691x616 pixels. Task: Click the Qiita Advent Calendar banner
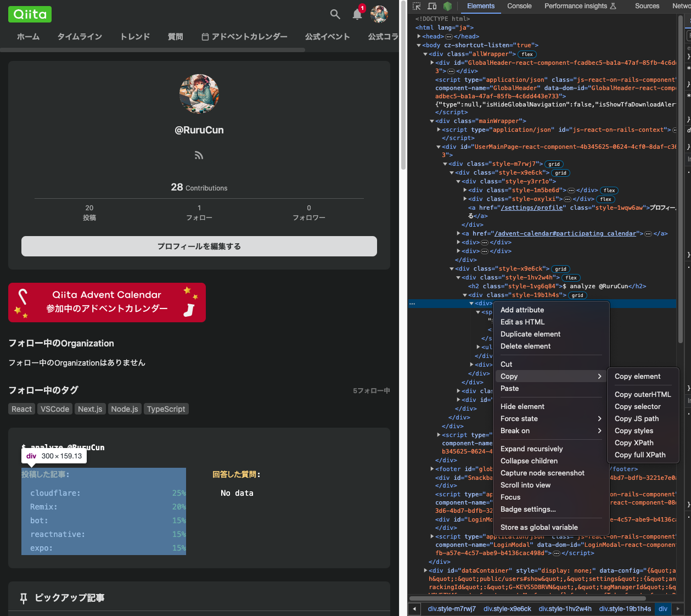coord(107,303)
